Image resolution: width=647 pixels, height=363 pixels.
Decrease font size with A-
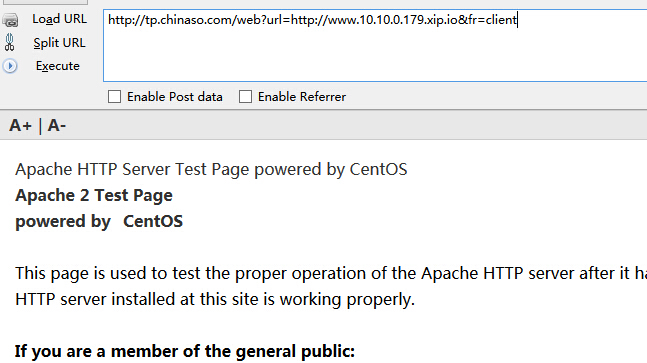coord(57,125)
